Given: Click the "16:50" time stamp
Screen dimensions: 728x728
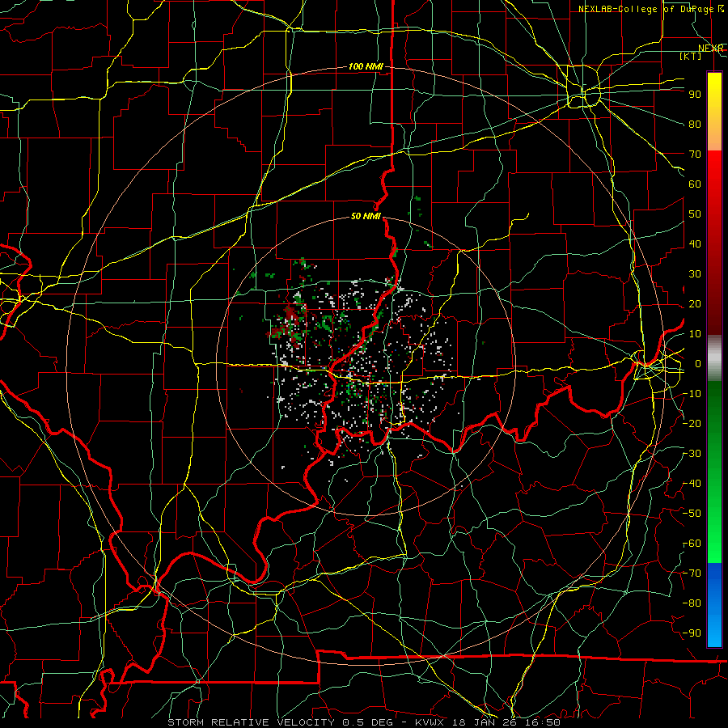Looking at the screenshot, I should pyautogui.click(x=541, y=722).
